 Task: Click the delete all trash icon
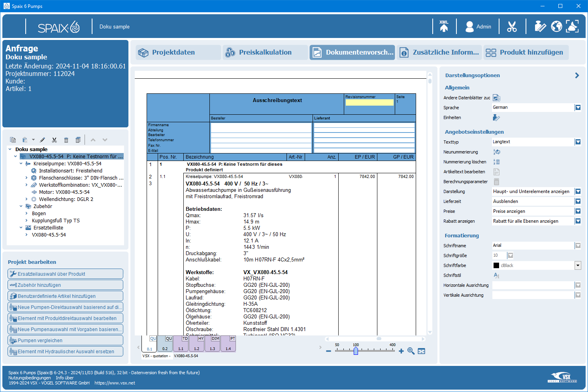point(78,140)
